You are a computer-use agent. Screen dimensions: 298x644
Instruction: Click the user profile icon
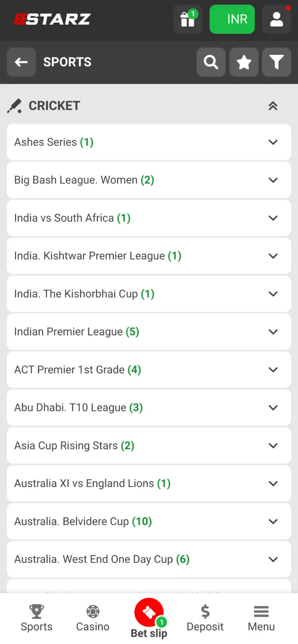click(276, 19)
